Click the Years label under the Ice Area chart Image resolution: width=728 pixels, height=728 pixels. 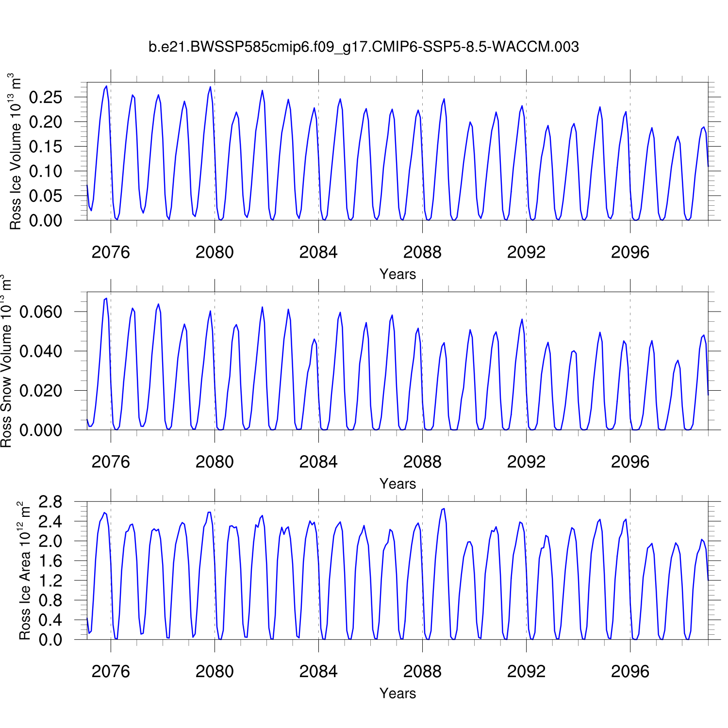pos(397,694)
